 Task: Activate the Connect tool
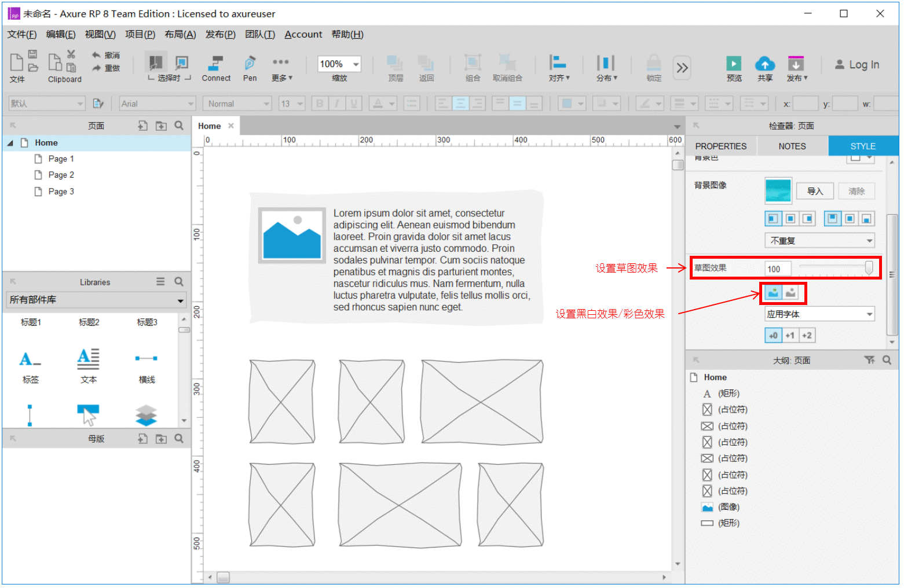(x=216, y=68)
